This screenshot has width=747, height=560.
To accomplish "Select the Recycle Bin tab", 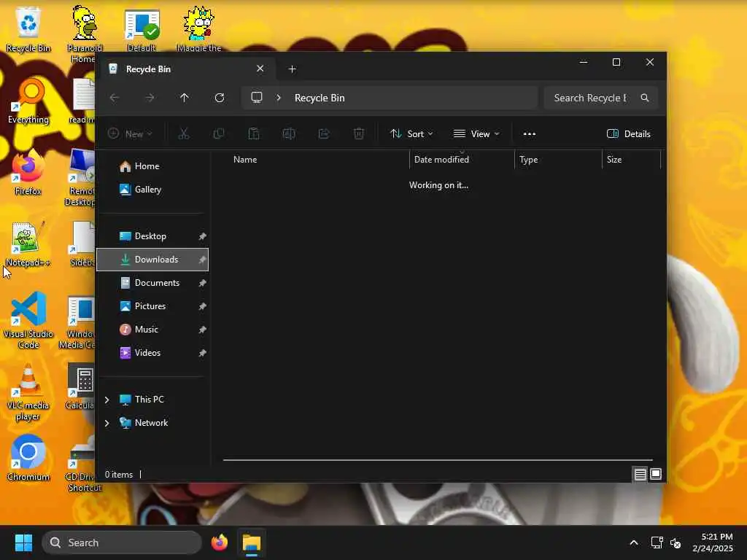I will 186,69.
